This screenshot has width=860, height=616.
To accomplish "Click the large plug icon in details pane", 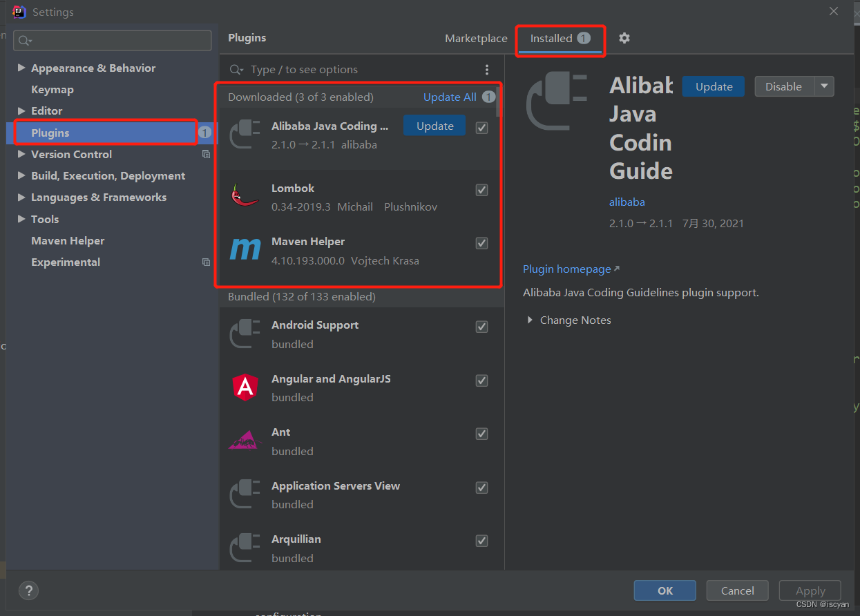I will [x=556, y=102].
